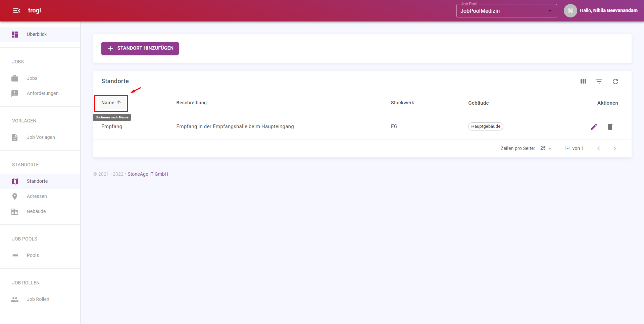Click the Jobs briefcase icon
Image resolution: width=644 pixels, height=324 pixels.
[x=15, y=78]
